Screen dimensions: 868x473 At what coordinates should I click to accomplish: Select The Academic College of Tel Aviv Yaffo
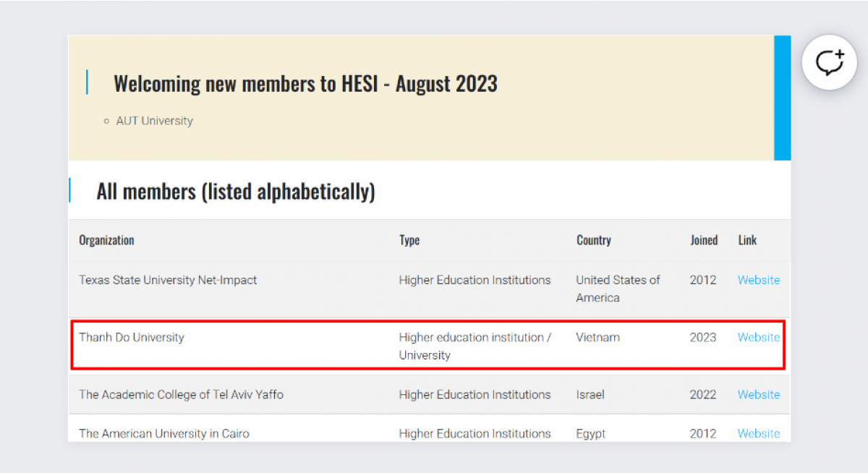tap(182, 394)
